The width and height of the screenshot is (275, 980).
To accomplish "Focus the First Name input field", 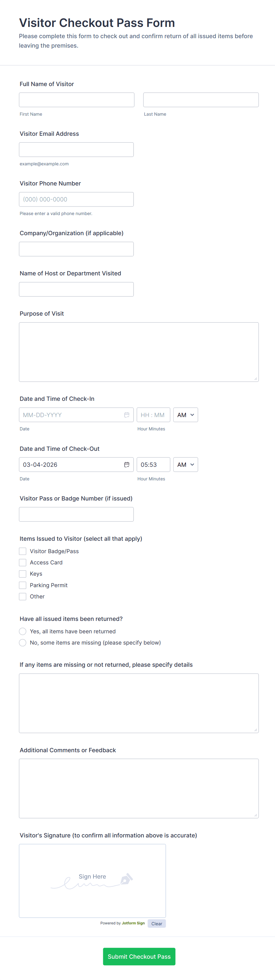I will coord(77,100).
